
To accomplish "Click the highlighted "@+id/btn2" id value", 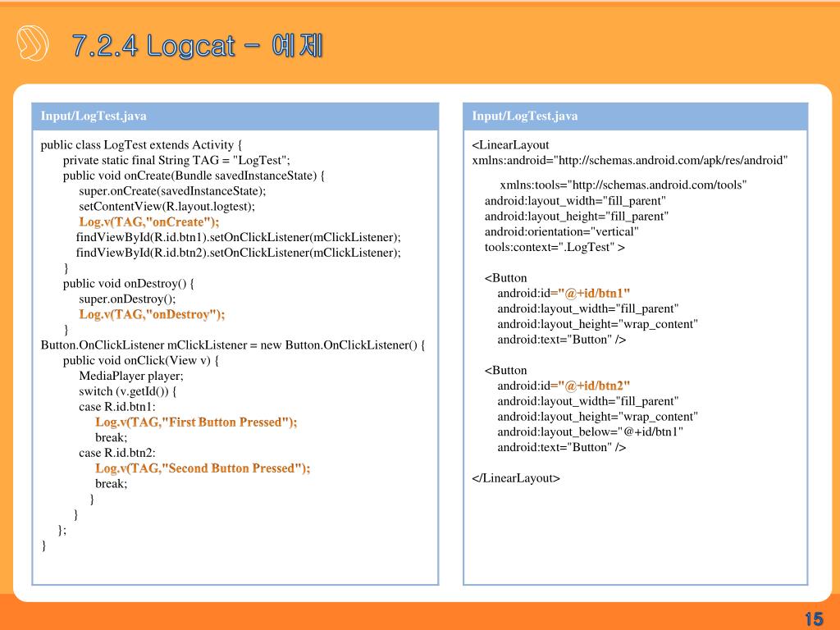I will pyautogui.click(x=594, y=386).
